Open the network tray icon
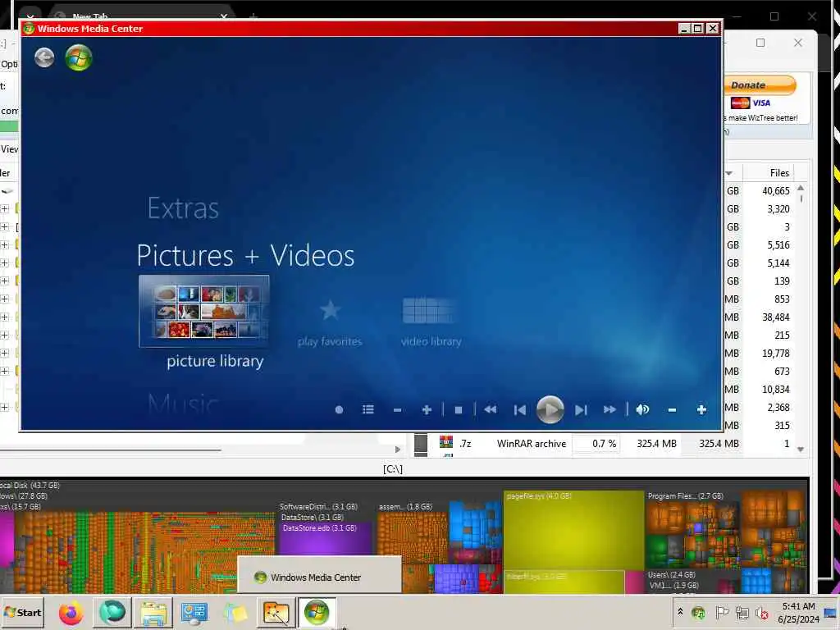 (x=742, y=612)
